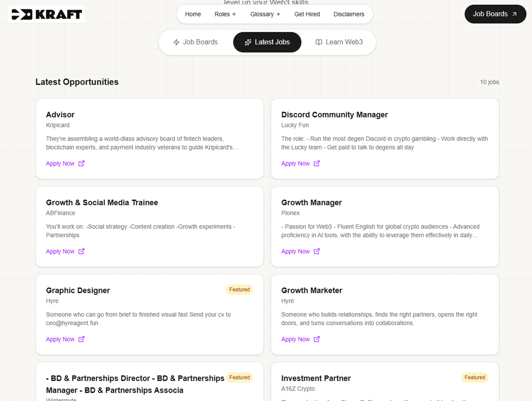Click external link icon for Growth & Social Media Trainee
The width and height of the screenshot is (532, 401).
pyautogui.click(x=82, y=251)
